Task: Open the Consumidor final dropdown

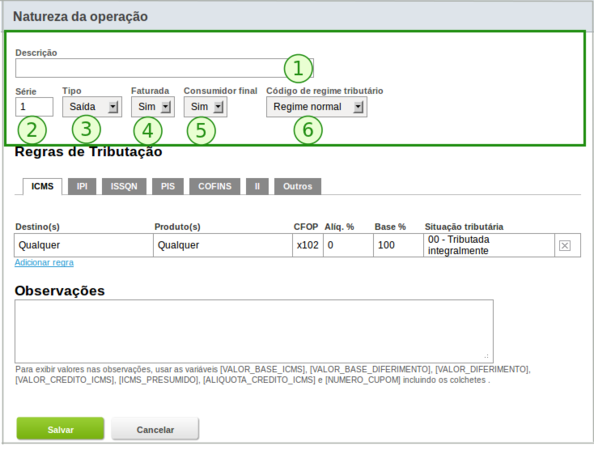Action: pos(206,107)
